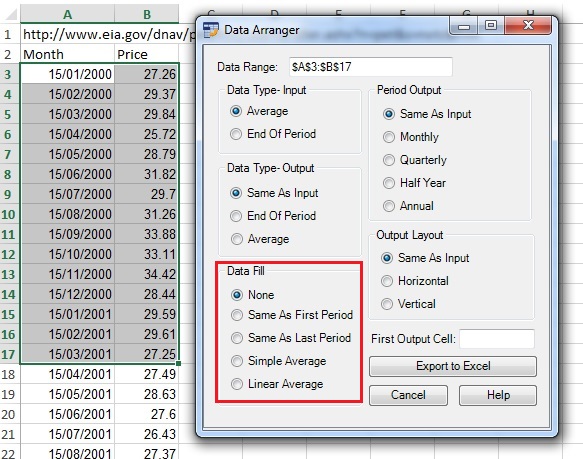Click the Cancel button
Screen dimensions: 583x459
(408, 395)
